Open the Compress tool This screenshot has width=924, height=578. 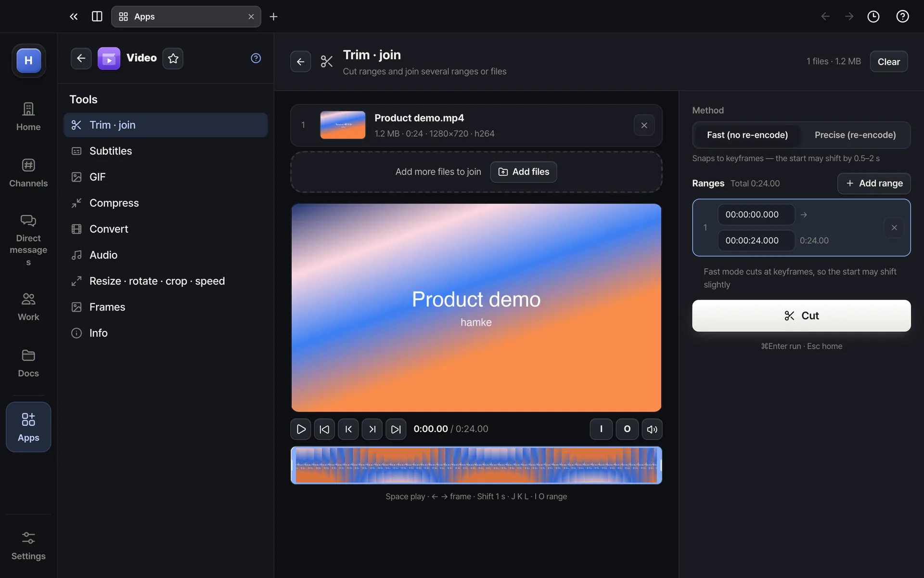166,203
